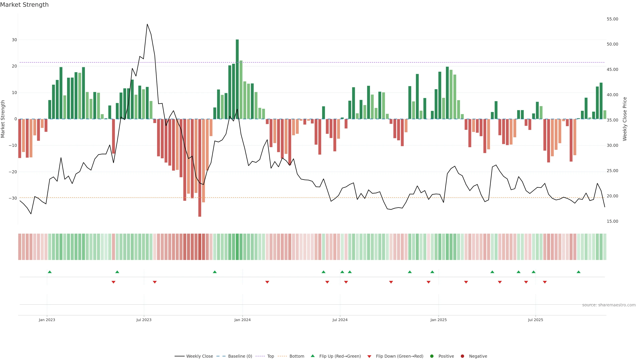Click the Jul 2024 x-axis label
This screenshot has height=362, width=644.
[340, 320]
